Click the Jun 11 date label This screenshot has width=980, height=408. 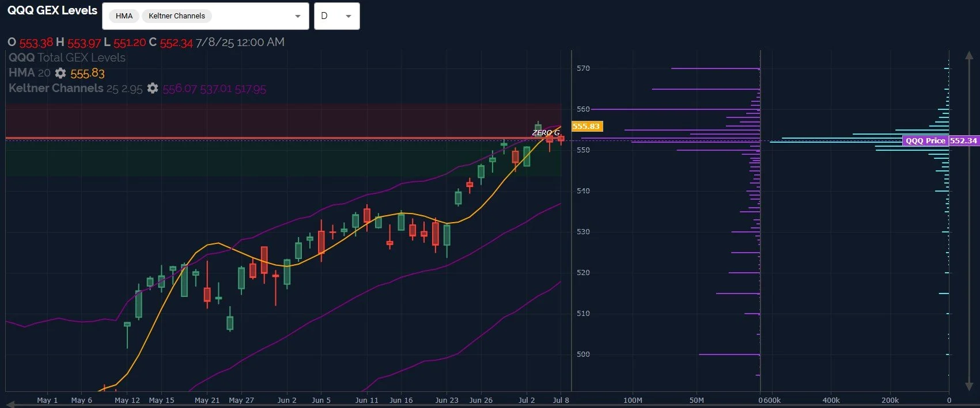click(x=367, y=400)
